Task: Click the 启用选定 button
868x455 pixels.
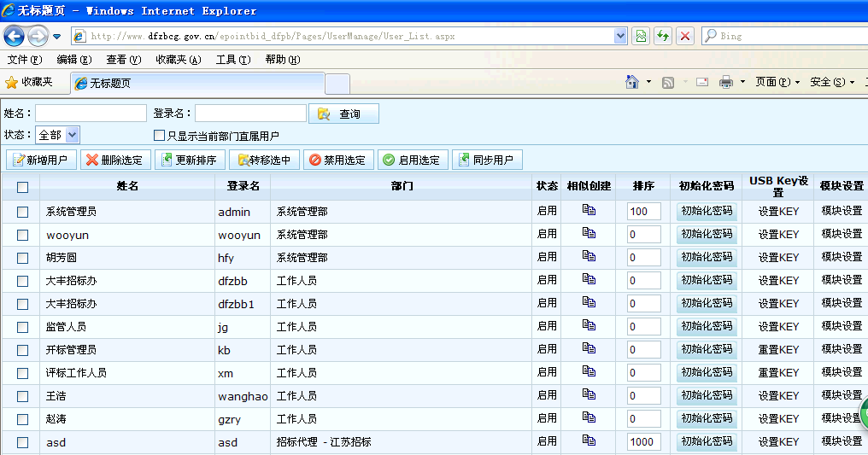Action: point(413,160)
